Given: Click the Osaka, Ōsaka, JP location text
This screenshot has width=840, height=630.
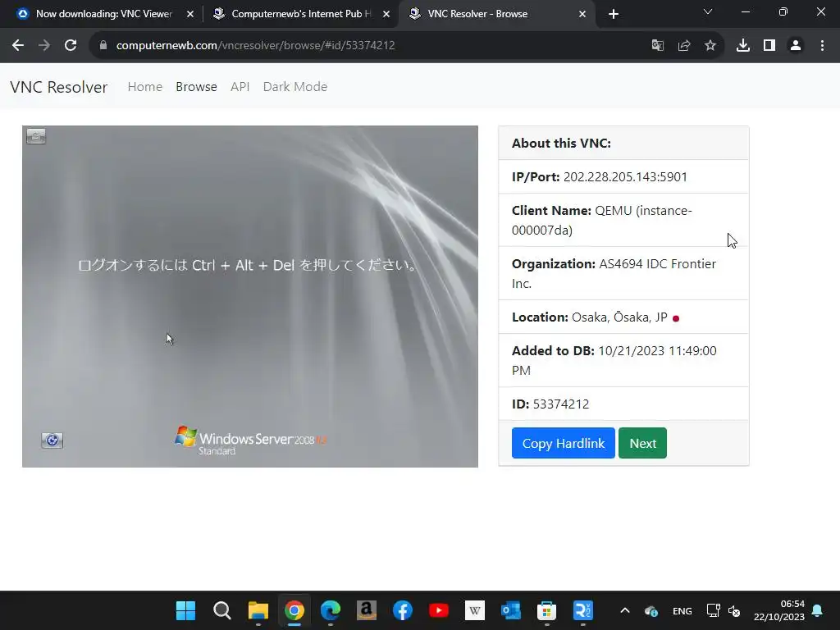Looking at the screenshot, I should 619,317.
